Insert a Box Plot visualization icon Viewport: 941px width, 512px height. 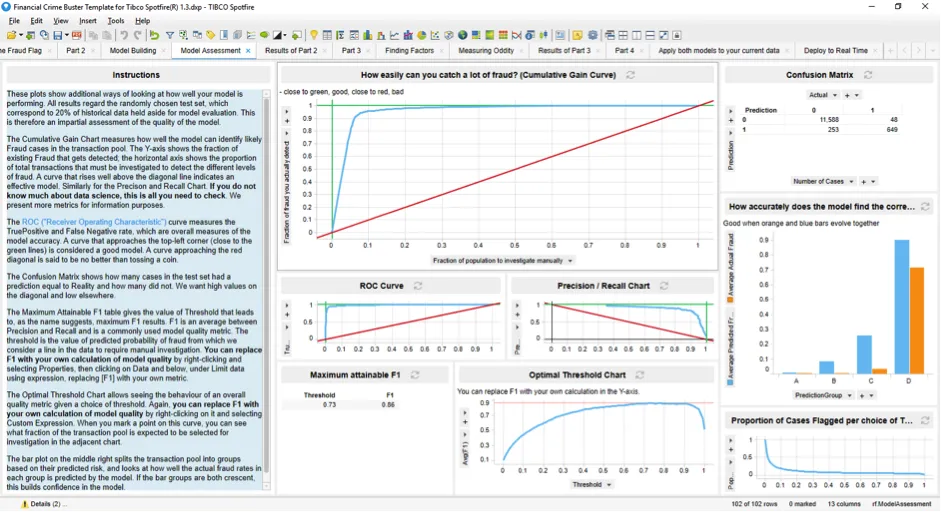coord(543,35)
